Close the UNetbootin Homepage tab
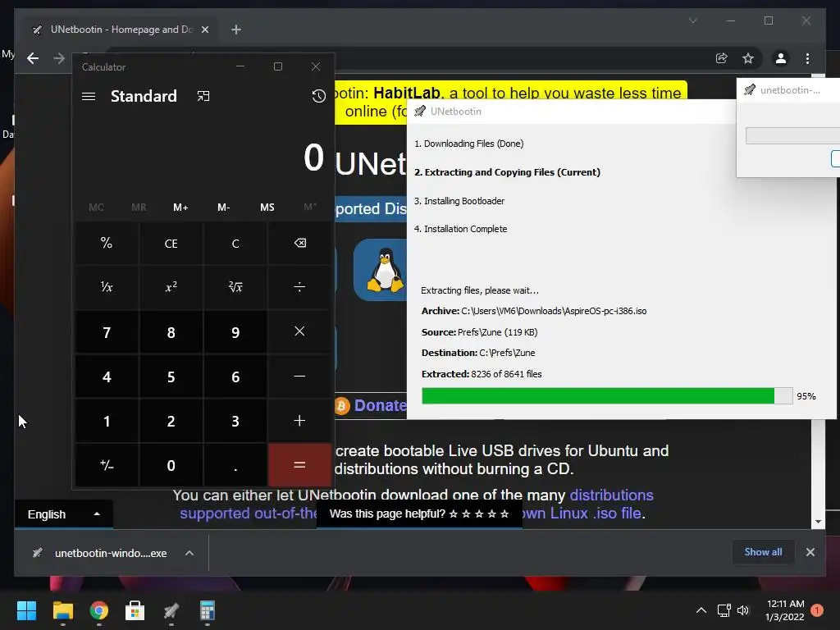This screenshot has height=630, width=840. click(204, 30)
